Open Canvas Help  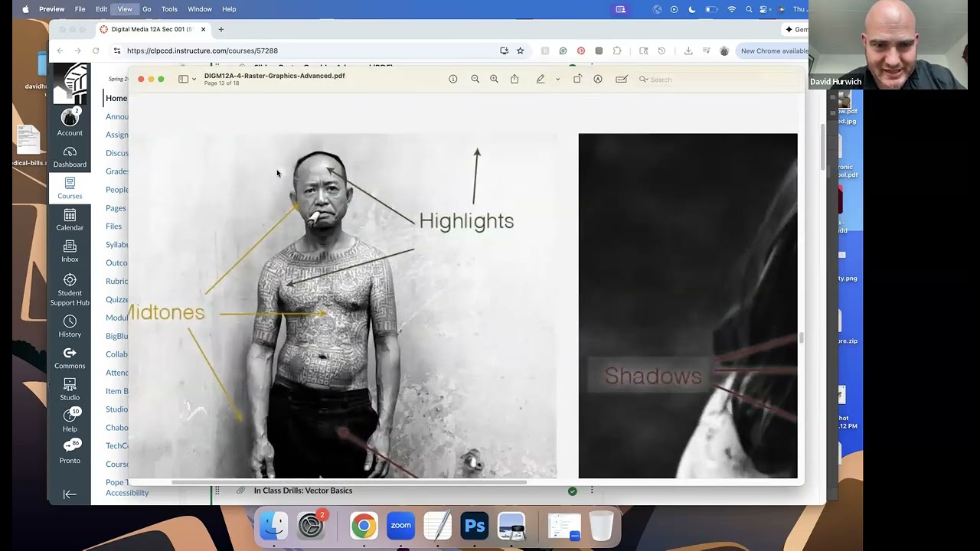pyautogui.click(x=70, y=419)
